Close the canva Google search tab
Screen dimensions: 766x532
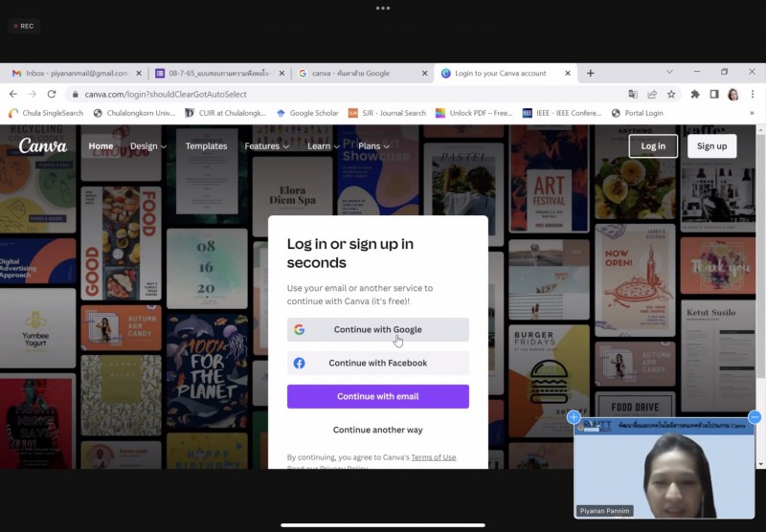[x=424, y=74]
